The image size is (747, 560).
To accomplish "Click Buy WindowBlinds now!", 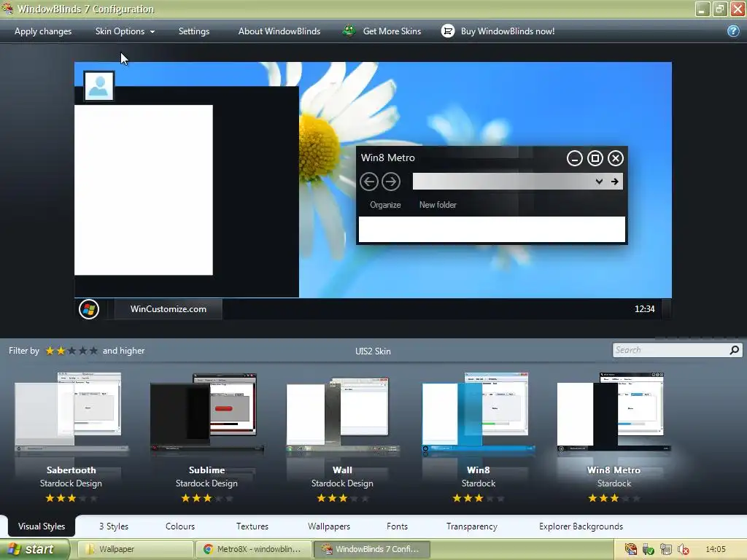I will (508, 31).
